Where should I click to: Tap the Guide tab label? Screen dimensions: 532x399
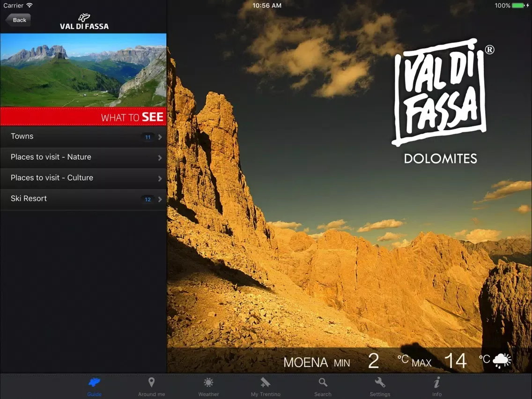[94, 394]
